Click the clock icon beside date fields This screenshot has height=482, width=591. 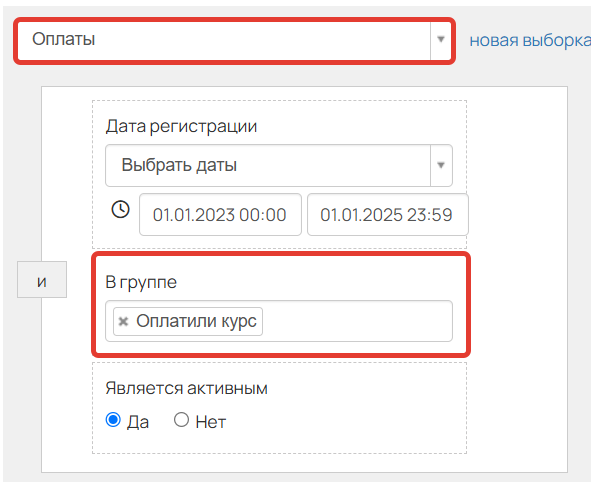click(x=121, y=210)
